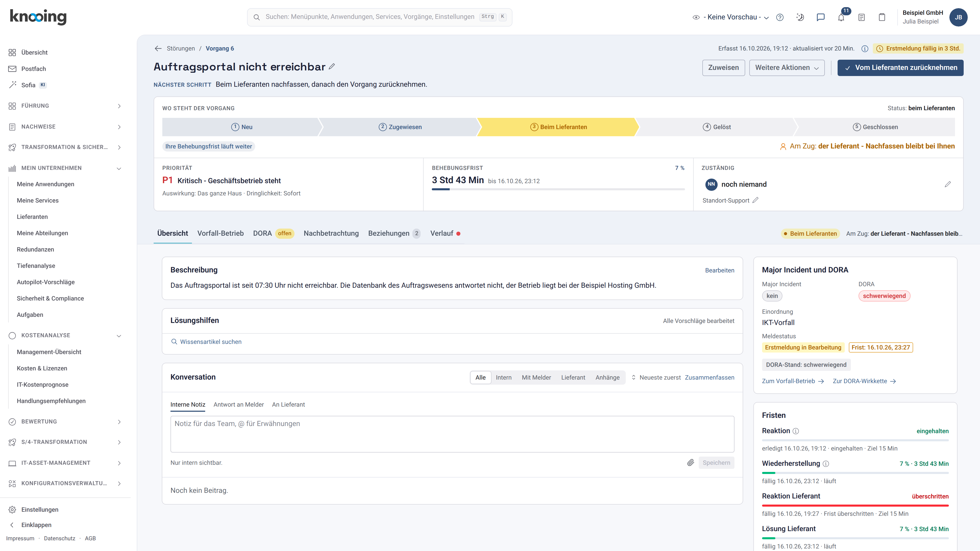
Task: Click the help question mark icon
Action: click(x=780, y=17)
